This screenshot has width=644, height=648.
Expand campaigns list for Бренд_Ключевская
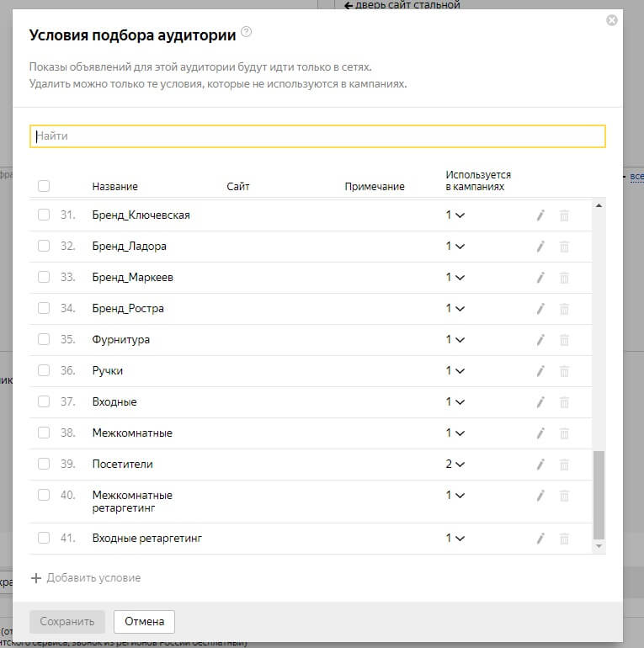tap(455, 215)
